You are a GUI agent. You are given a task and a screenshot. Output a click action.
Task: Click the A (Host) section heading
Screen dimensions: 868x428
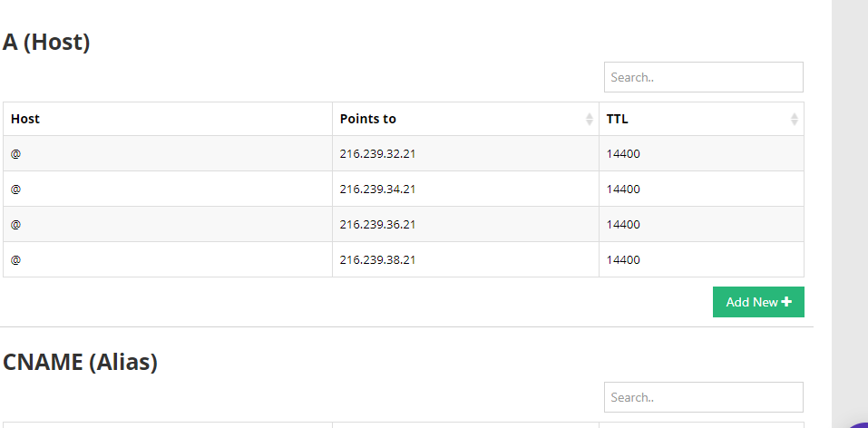[x=46, y=42]
